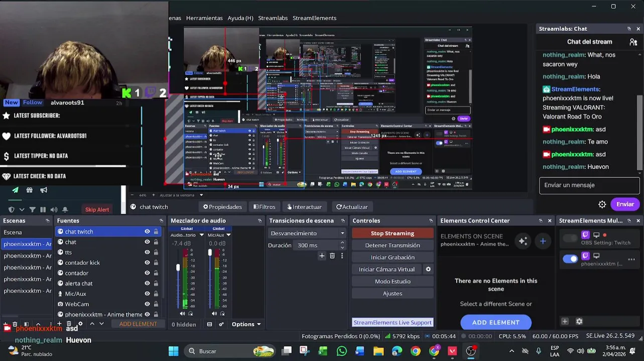The image size is (644, 361).
Task: Click the megaphone icon in activity feed
Action: (x=44, y=190)
